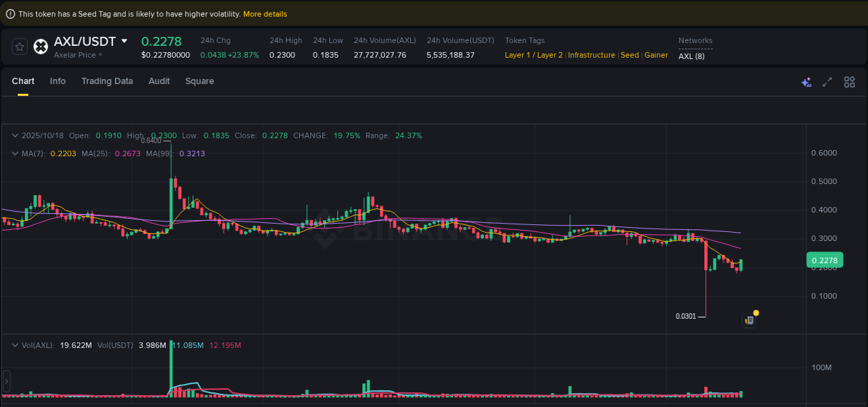Click the AXL (8) networks entry
The height and width of the screenshot is (407, 868).
point(690,56)
